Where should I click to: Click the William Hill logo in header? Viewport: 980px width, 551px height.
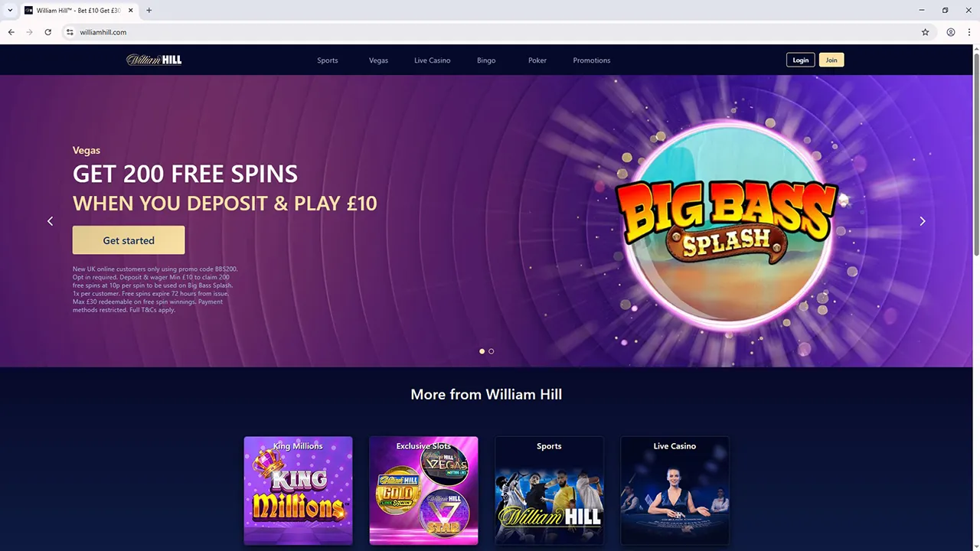click(x=154, y=60)
